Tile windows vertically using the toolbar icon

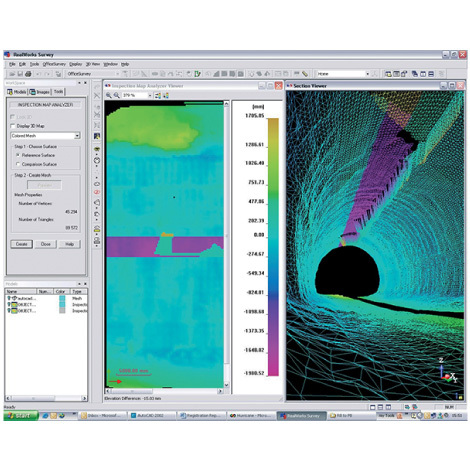coord(423,74)
